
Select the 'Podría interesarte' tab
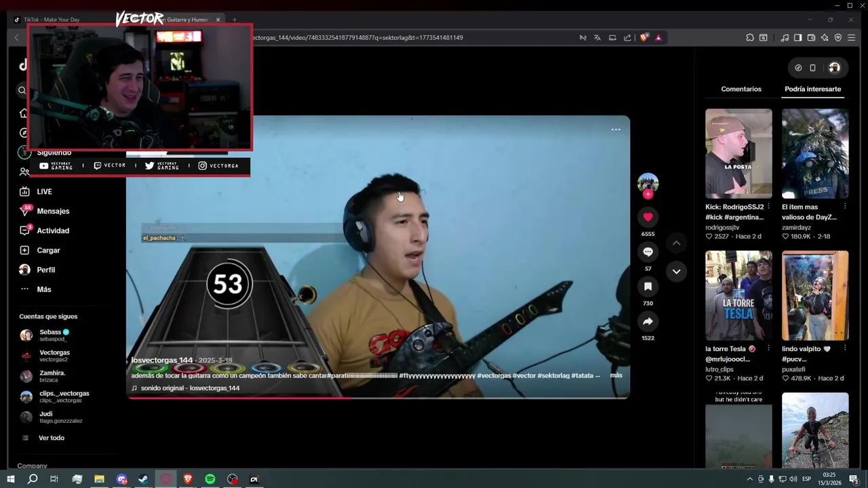[812, 89]
